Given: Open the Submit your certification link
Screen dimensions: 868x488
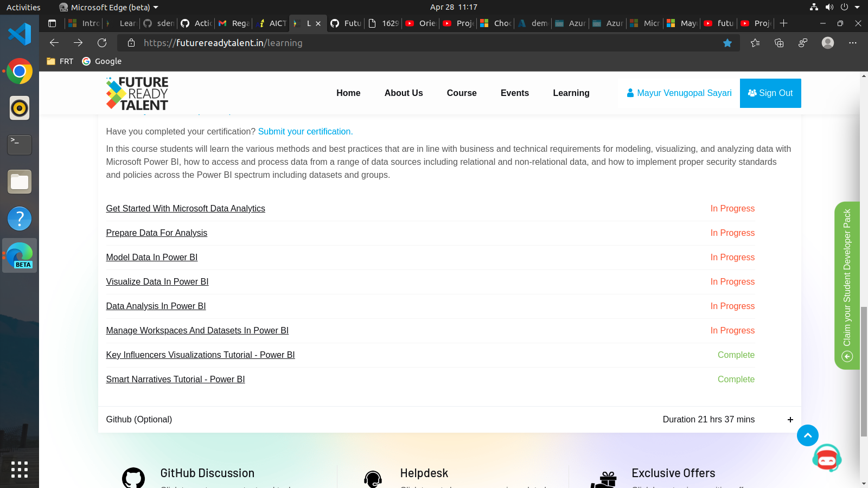Looking at the screenshot, I should 305,131.
